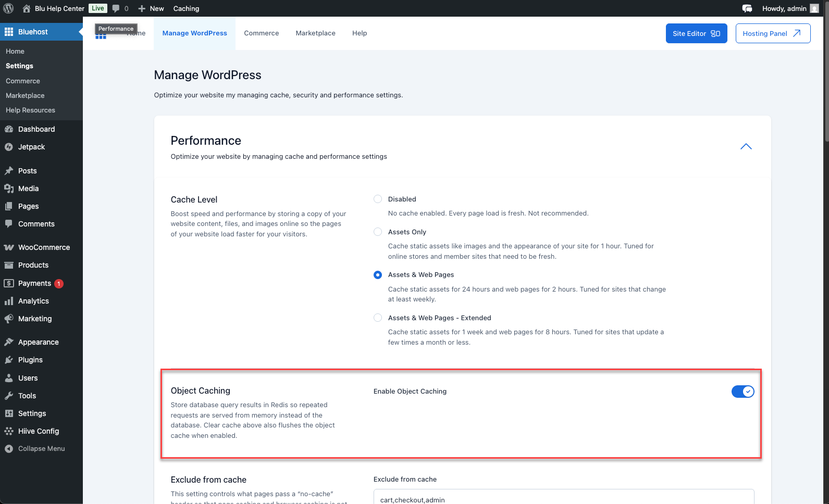
Task: Click the Exclude from cache text field
Action: pos(563,499)
